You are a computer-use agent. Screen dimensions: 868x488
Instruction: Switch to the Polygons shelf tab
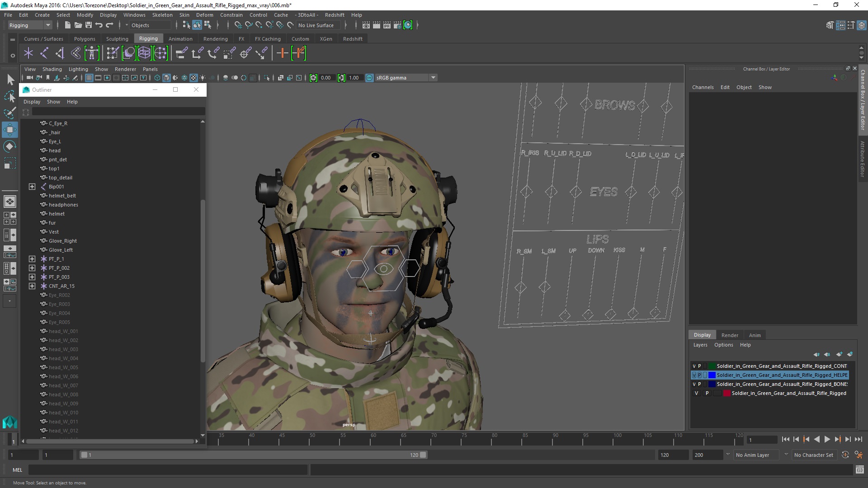[85, 39]
